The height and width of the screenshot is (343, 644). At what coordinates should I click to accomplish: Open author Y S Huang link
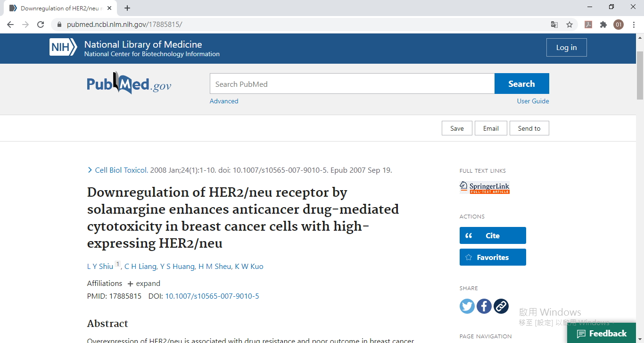click(177, 267)
